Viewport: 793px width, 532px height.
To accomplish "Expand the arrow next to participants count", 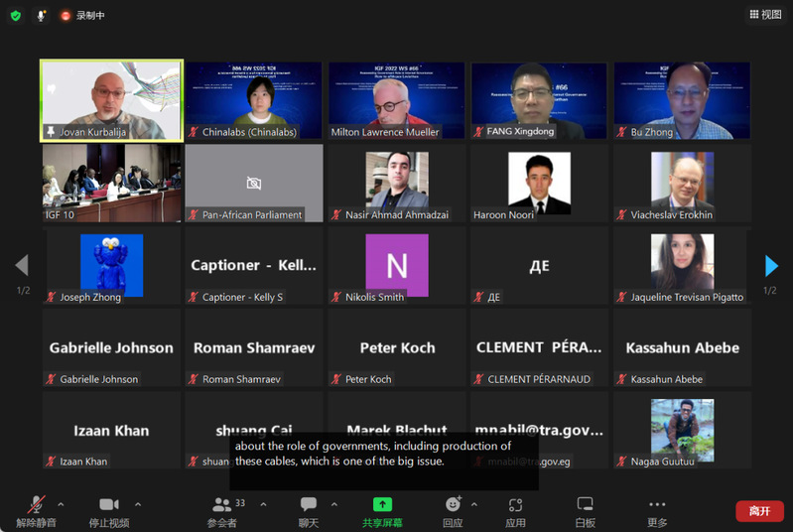I will [x=263, y=504].
